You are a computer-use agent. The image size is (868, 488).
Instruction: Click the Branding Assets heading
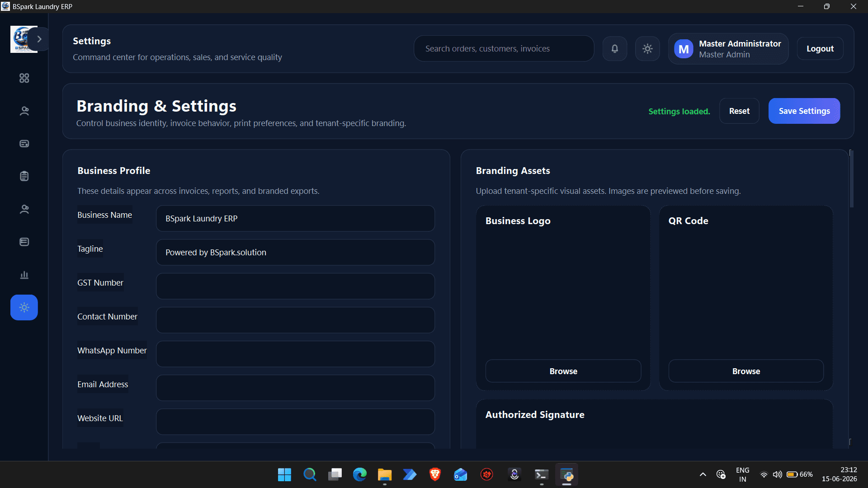click(x=513, y=171)
